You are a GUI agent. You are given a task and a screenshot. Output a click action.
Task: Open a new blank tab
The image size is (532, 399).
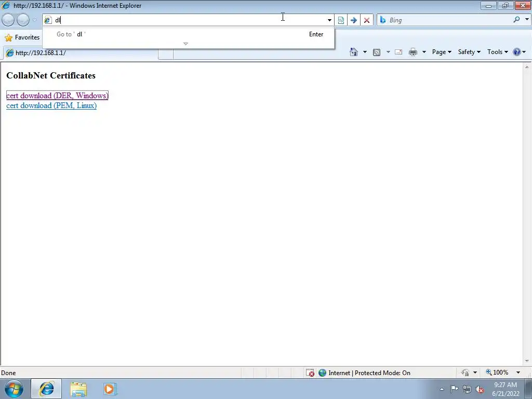166,54
